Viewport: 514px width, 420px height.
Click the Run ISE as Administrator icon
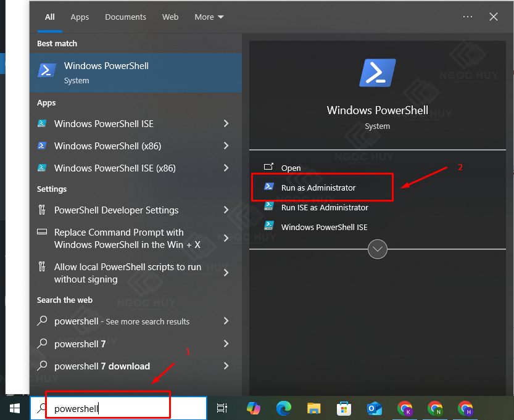tap(269, 206)
